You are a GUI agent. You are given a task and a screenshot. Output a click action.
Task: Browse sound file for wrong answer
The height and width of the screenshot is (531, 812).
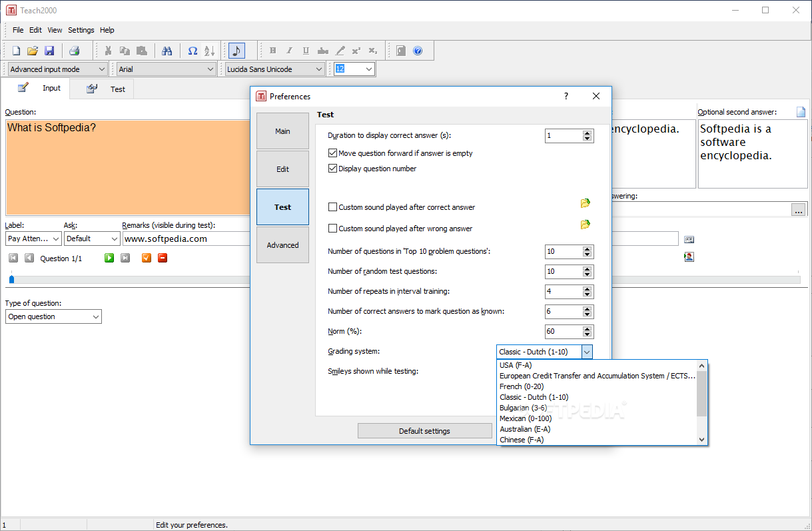coord(585,225)
